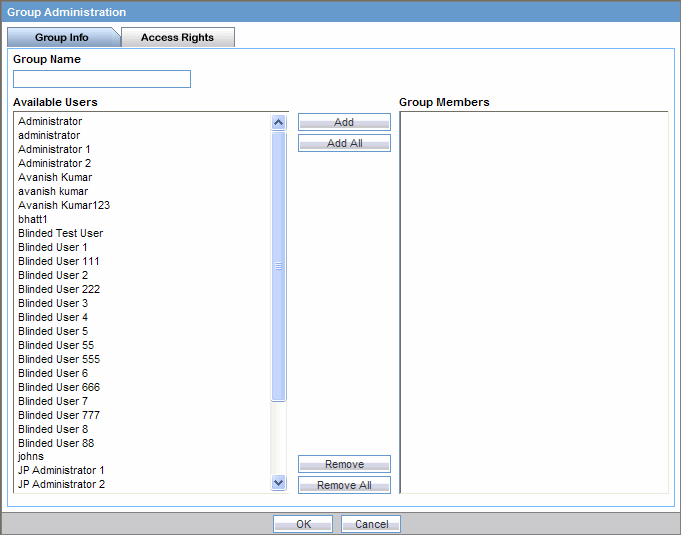The image size is (682, 535).
Task: Select user "Blinded User 5"
Action: [53, 331]
